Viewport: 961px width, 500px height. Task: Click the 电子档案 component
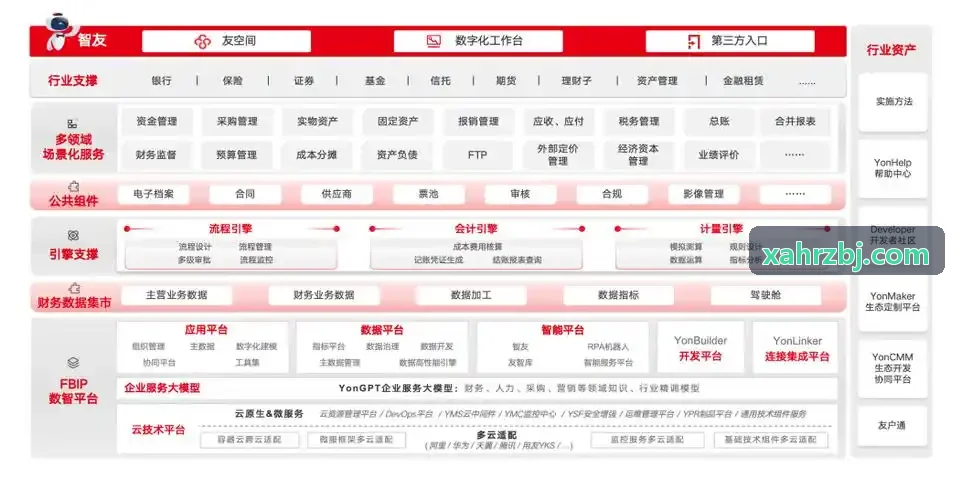(x=154, y=194)
